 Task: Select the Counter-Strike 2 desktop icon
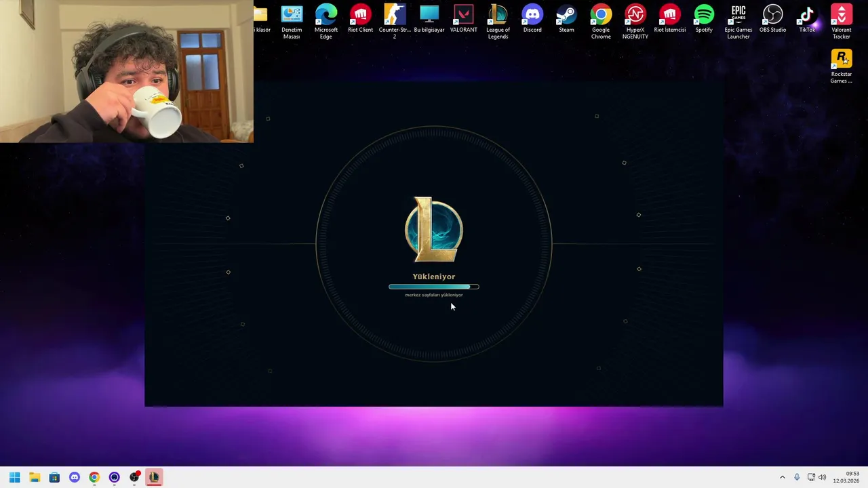tap(395, 22)
